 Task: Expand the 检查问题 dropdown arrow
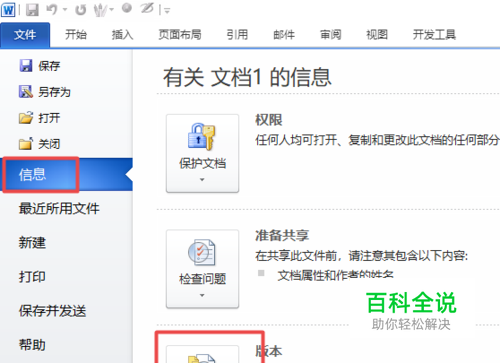[x=202, y=295]
